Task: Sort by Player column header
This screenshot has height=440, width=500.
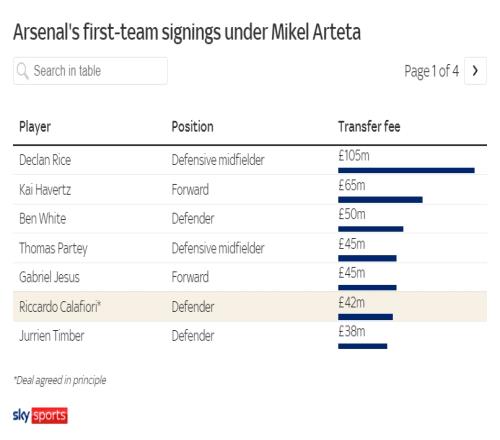Action: click(35, 127)
